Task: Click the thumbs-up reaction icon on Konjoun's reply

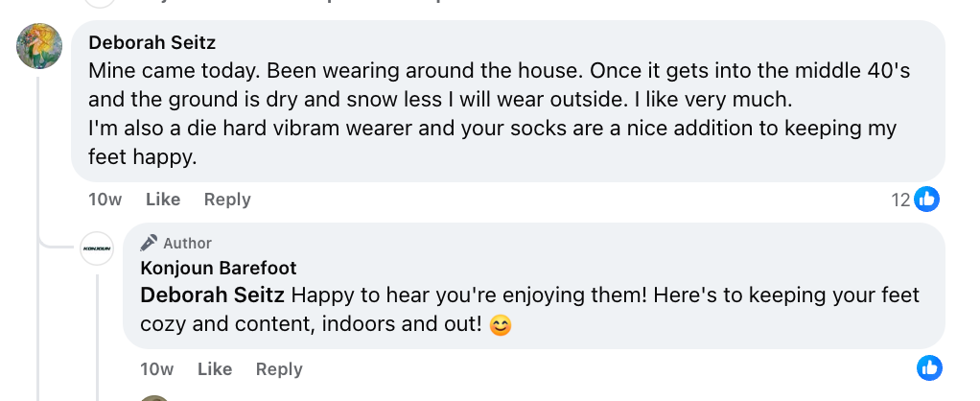Action: pos(929,367)
